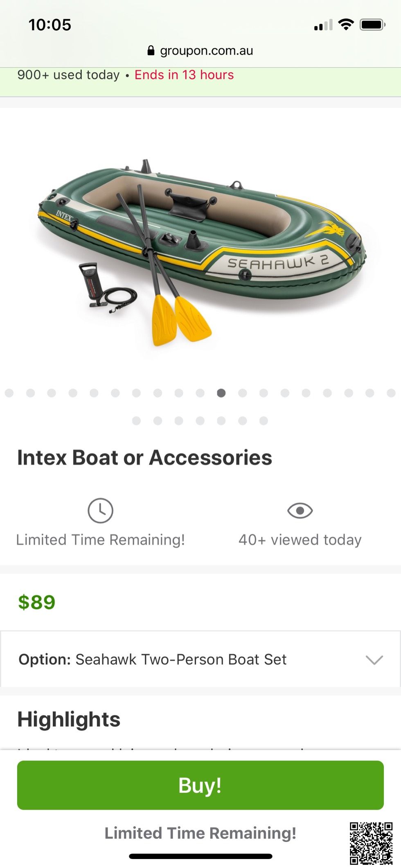Tap the groupon.com.au address bar
The width and height of the screenshot is (401, 868).
[x=206, y=51]
